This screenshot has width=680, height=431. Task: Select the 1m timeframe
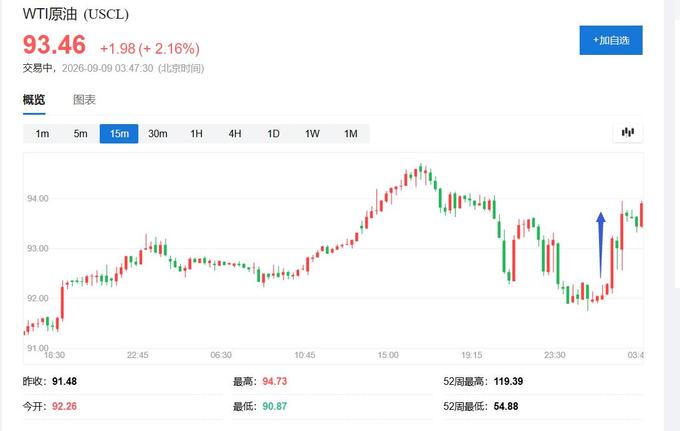(42, 134)
